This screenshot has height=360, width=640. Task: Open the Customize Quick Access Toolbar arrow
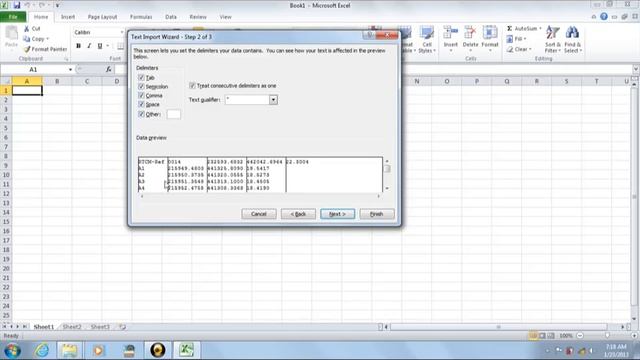point(57,5)
